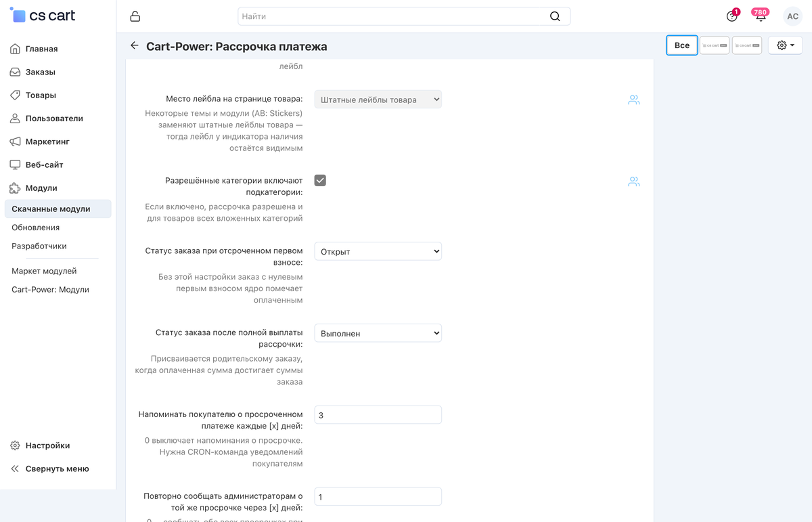The width and height of the screenshot is (812, 522).
Task: Select Скачанные модули in the sidebar
Action: pyautogui.click(x=58, y=209)
